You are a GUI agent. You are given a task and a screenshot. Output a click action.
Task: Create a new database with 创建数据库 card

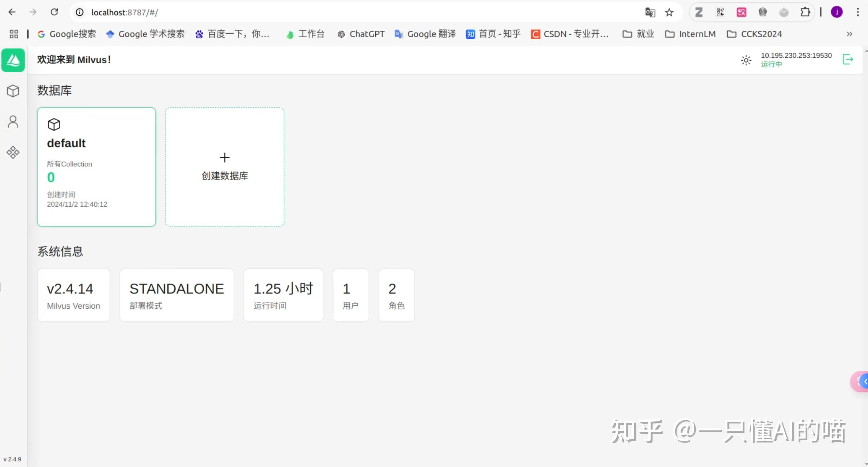click(224, 166)
